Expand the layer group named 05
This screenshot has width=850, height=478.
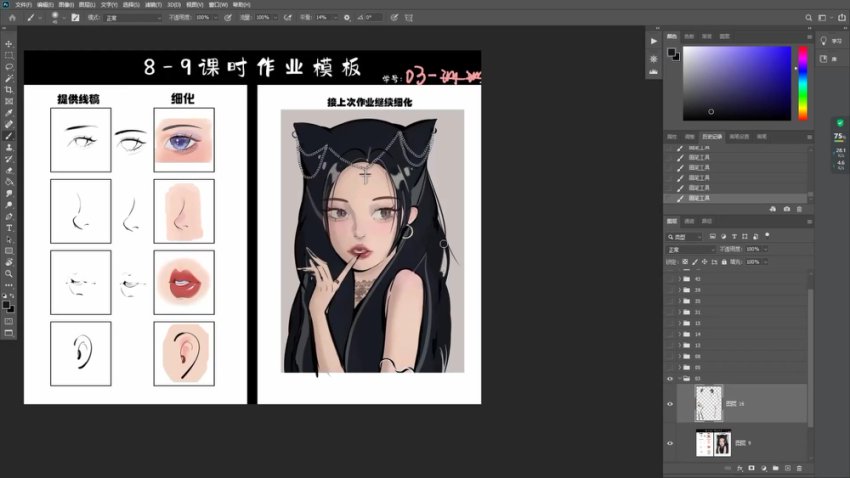(680, 367)
